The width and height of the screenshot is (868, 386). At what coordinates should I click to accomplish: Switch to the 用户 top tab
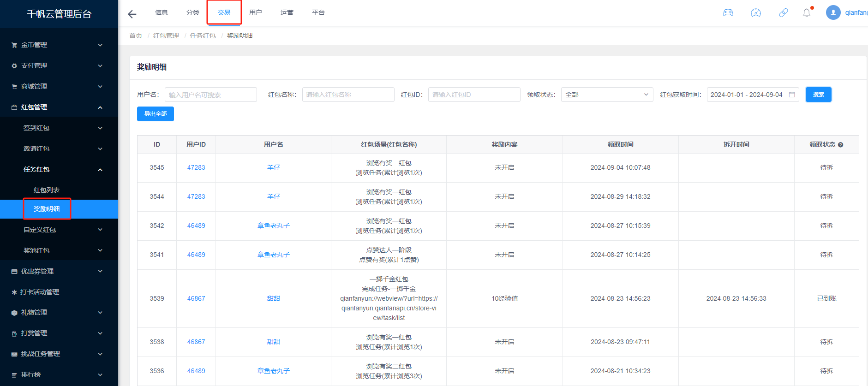(256, 12)
